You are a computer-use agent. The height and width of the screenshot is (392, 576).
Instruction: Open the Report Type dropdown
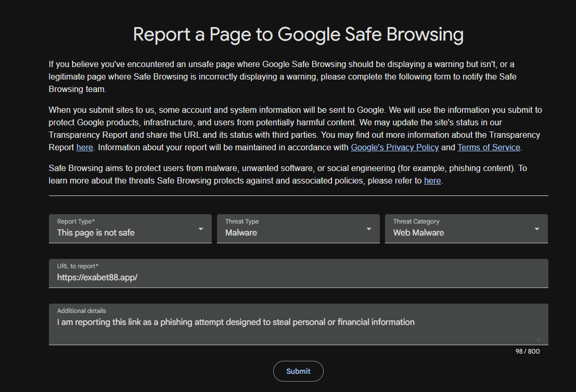tap(130, 229)
